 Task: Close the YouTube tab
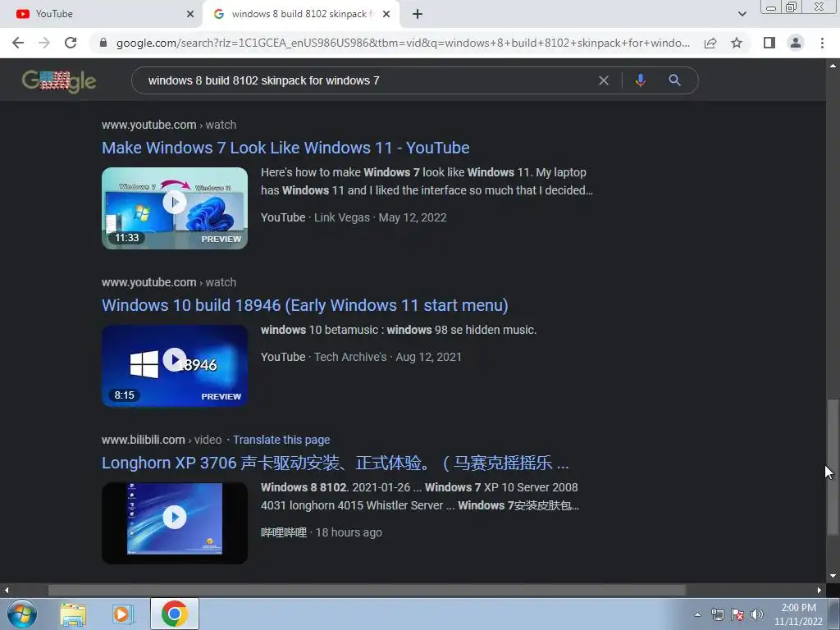click(x=190, y=14)
